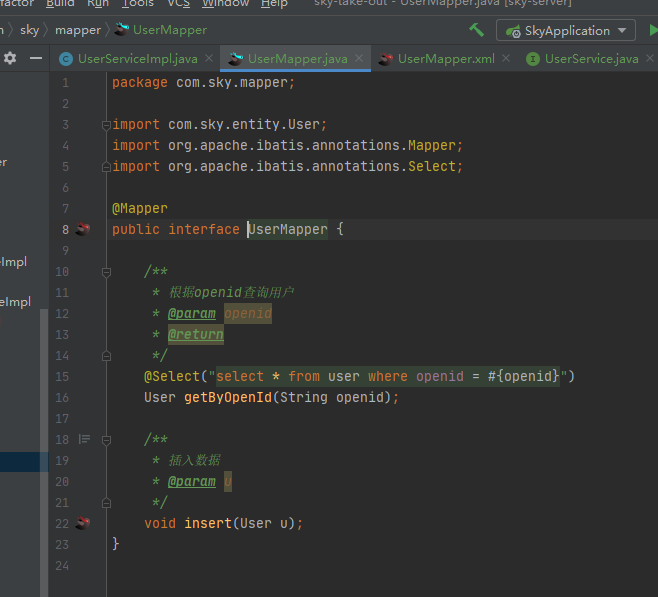Click the UserMapper breadcrumb

tap(170, 30)
